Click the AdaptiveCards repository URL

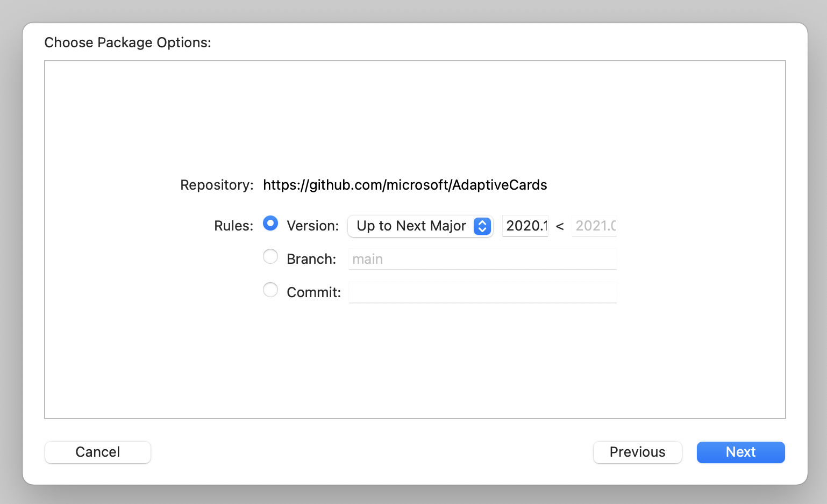click(405, 185)
